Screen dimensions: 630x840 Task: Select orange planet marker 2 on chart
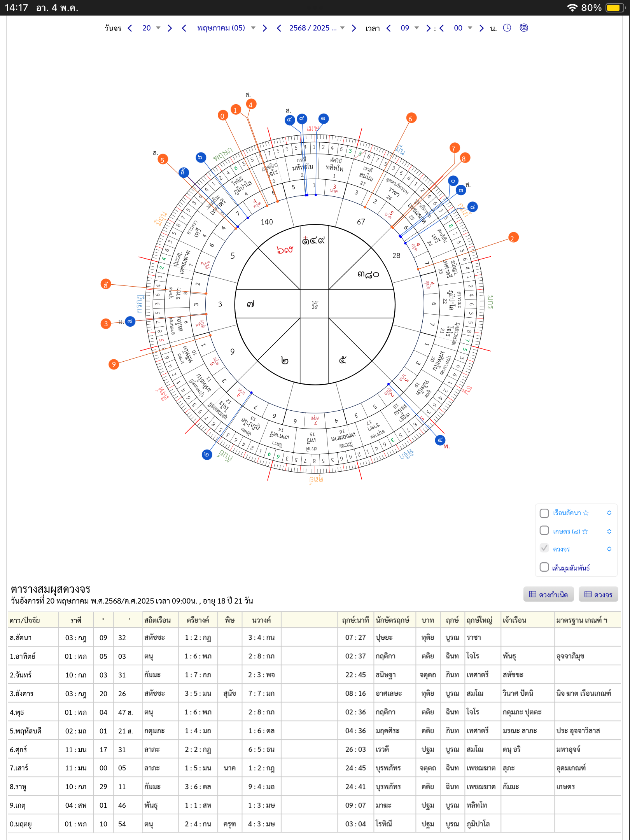pyautogui.click(x=513, y=238)
